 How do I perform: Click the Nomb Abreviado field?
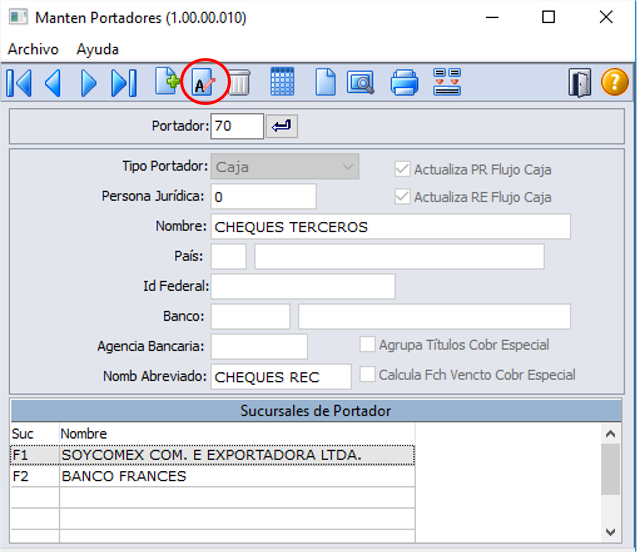281,377
